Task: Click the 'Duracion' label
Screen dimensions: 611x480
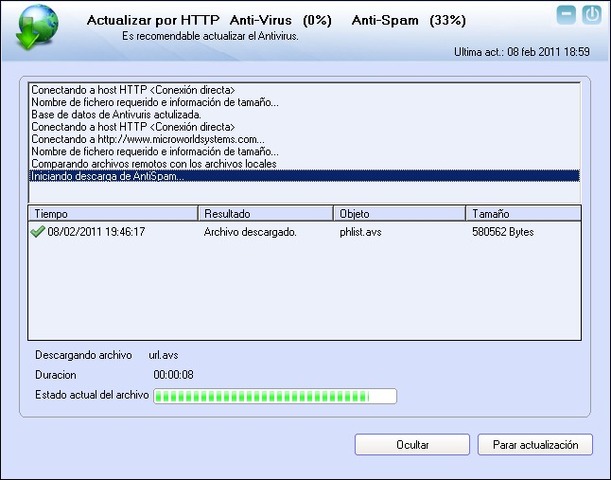Action: [56, 375]
